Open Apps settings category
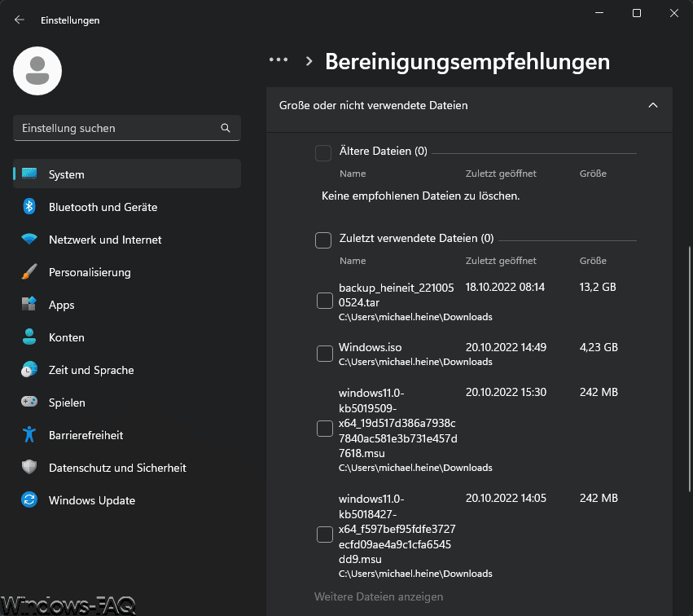Image resolution: width=693 pixels, height=616 pixels. [x=127, y=305]
